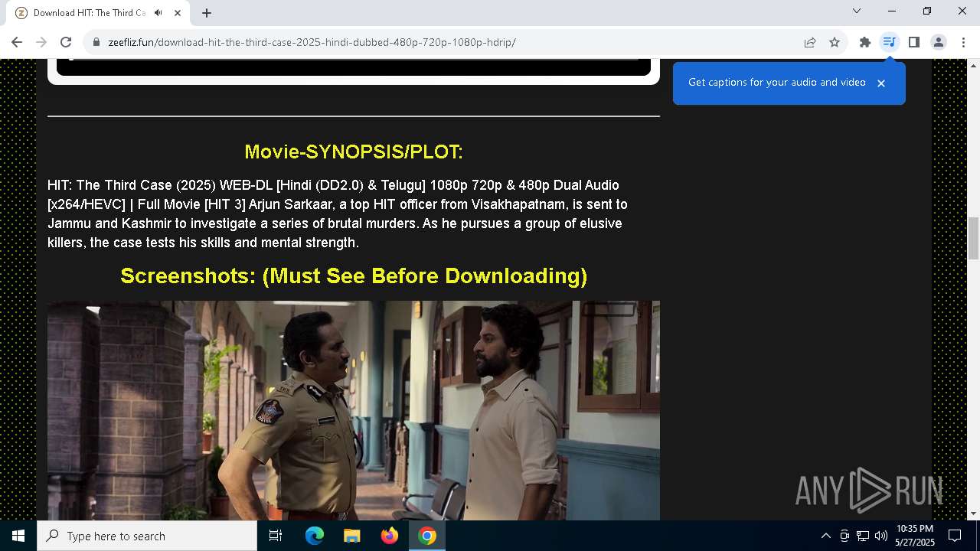Open File Explorer from taskbar
The width and height of the screenshot is (980, 551).
(351, 536)
